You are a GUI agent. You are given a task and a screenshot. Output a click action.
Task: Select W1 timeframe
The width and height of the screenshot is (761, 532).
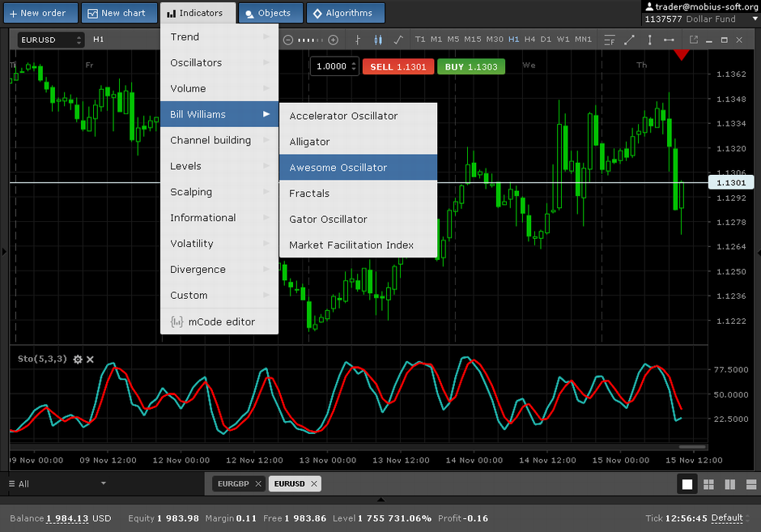pos(563,40)
